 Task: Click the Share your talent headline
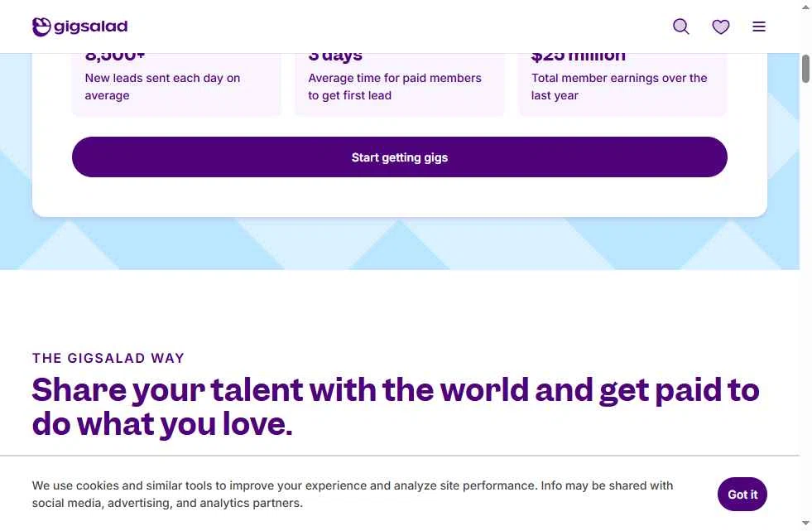tap(396, 407)
